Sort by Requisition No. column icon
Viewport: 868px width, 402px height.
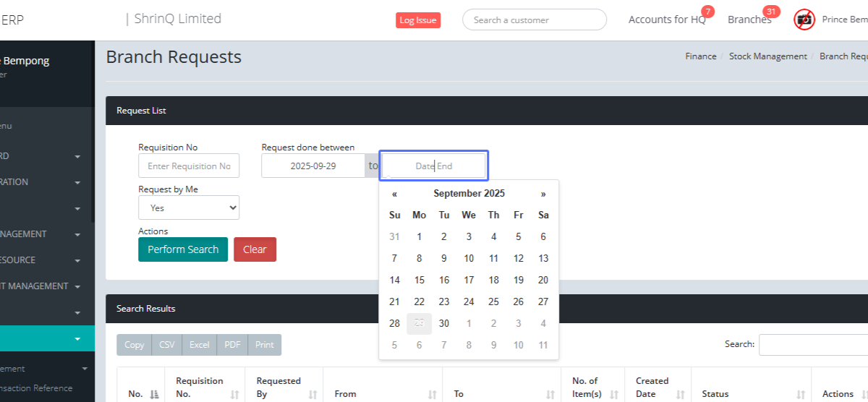click(x=234, y=394)
